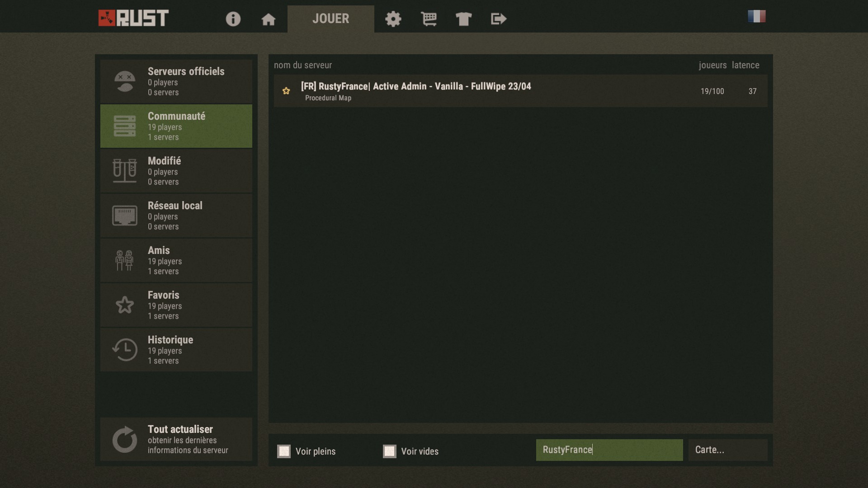Click the clock Historique icon
Screen dimensions: 868x488
click(x=125, y=350)
